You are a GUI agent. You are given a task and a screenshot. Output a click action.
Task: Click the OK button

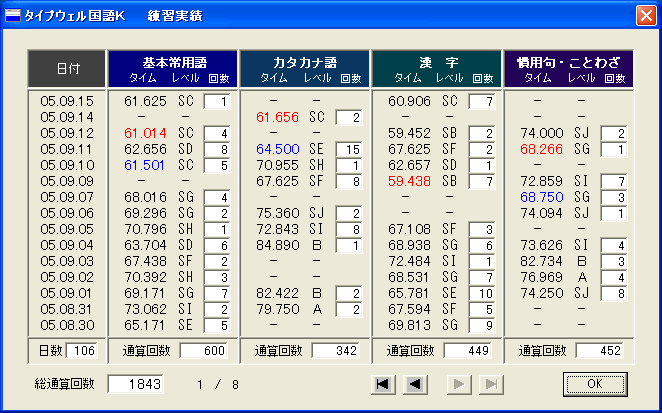595,384
